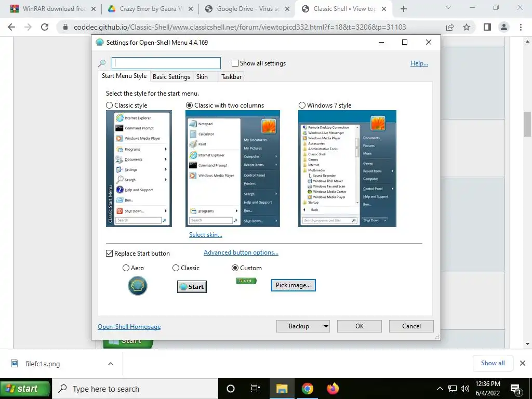
Task: Click the settings search input field
Action: (x=166, y=63)
